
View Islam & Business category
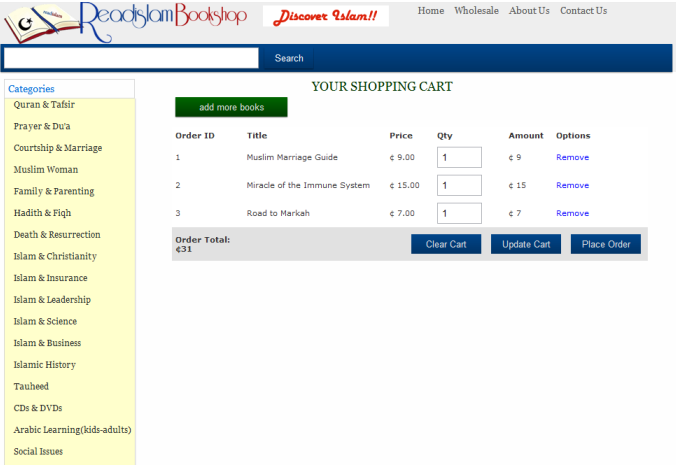[x=47, y=343]
